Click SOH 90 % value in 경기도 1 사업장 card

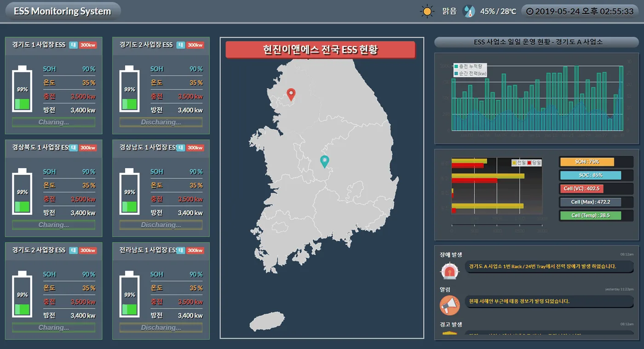pyautogui.click(x=89, y=69)
